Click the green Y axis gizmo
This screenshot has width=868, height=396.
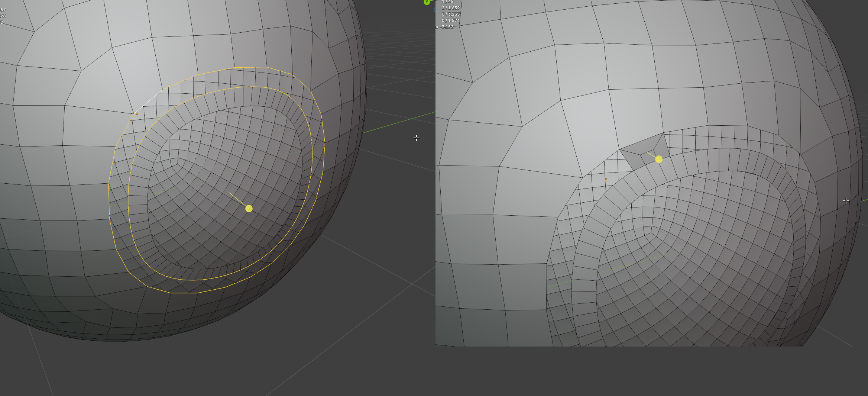click(427, 2)
